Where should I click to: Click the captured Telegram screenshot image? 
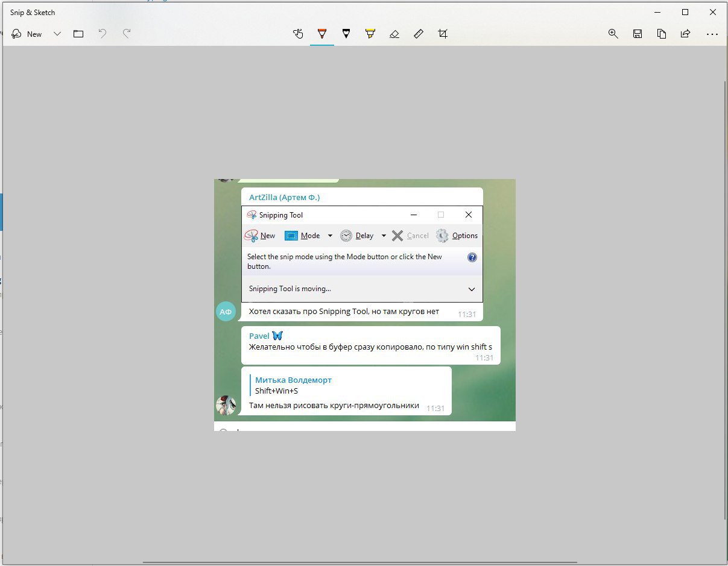(365, 305)
